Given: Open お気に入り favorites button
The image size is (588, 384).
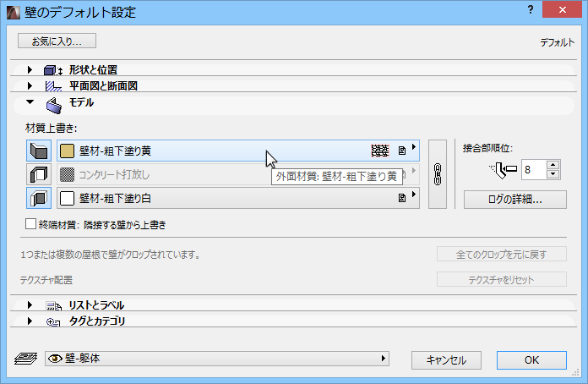Looking at the screenshot, I should click(57, 41).
